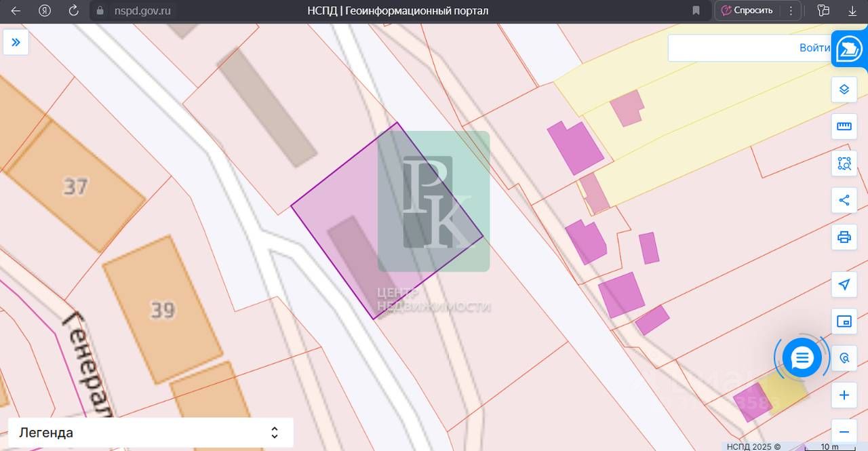Select building number 39 on map

point(162,310)
